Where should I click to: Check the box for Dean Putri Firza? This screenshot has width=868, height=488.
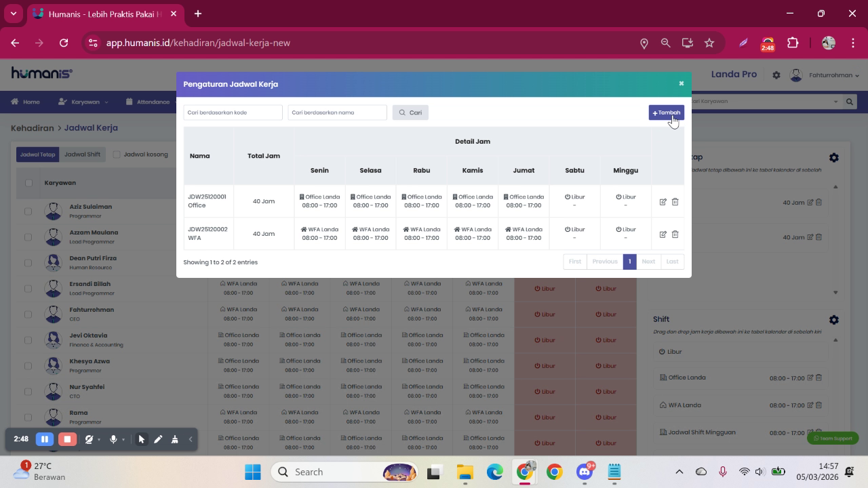(x=28, y=263)
